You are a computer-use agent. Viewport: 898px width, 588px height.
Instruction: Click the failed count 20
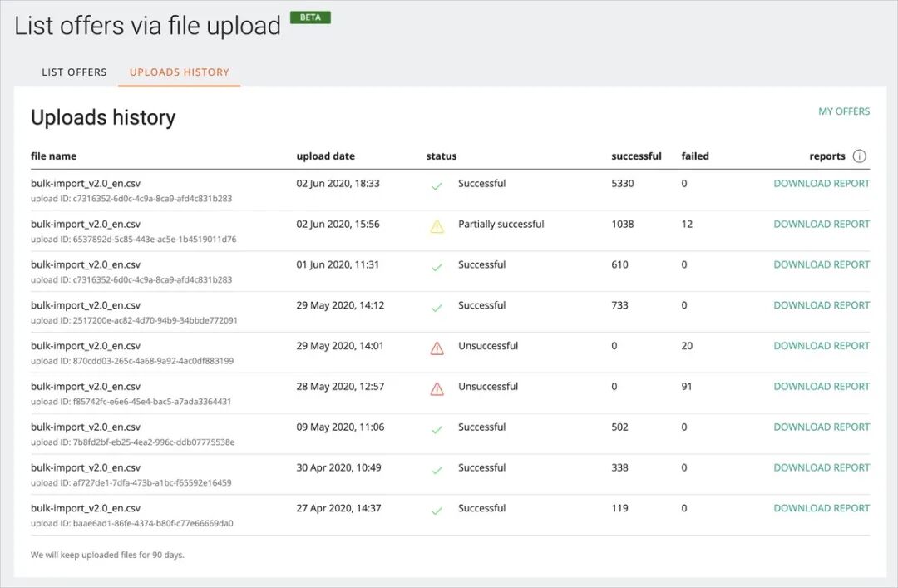coord(687,346)
